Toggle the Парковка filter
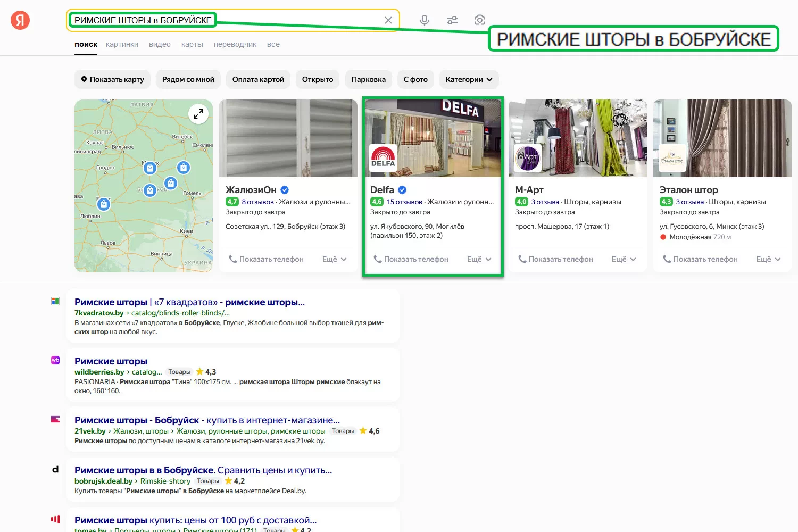This screenshot has height=532, width=798. coord(369,79)
